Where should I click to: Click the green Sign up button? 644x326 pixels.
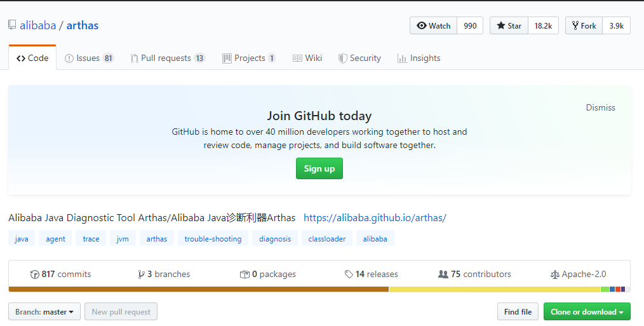pos(319,168)
